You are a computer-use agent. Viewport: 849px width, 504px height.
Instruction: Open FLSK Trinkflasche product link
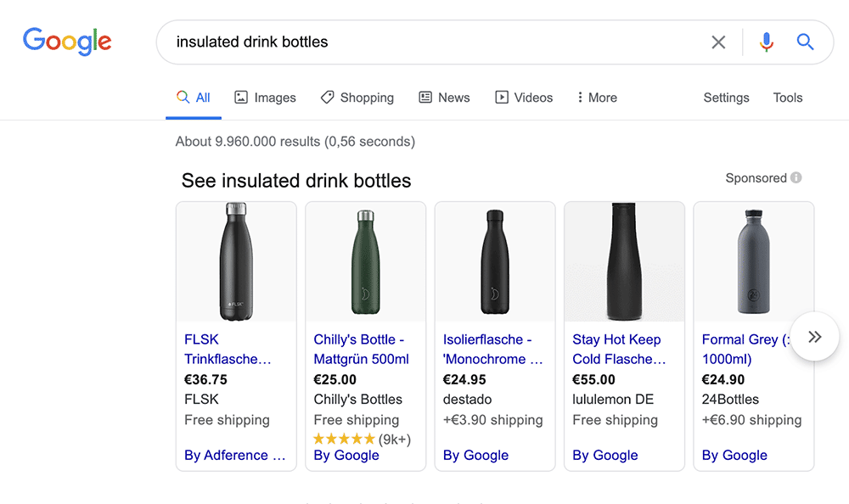tap(227, 349)
